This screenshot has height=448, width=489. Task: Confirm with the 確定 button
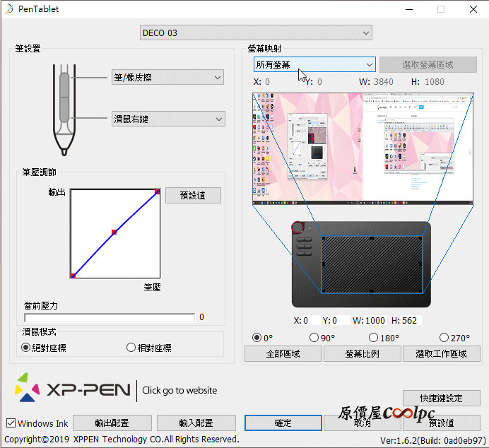coord(283,423)
